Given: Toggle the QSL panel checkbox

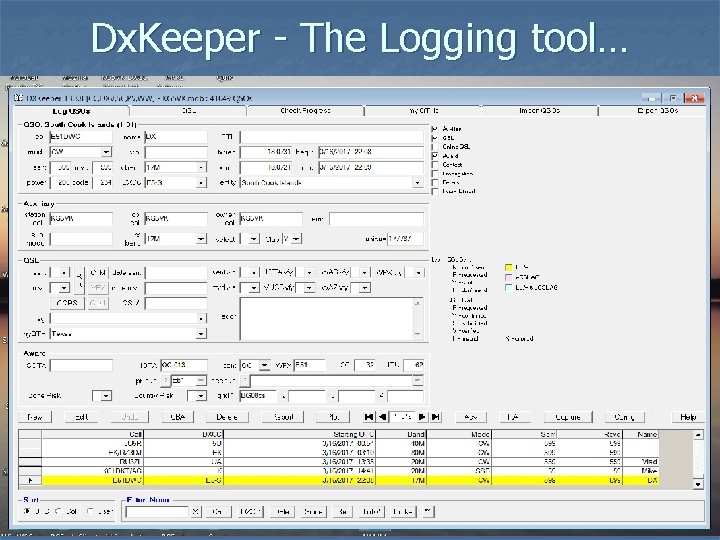Looking at the screenshot, I should [x=434, y=138].
